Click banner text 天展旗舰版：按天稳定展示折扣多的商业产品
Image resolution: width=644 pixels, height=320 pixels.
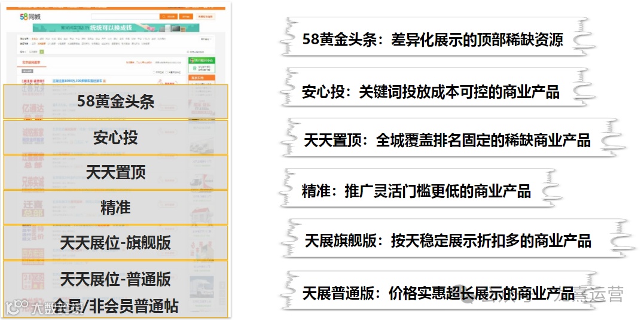click(x=448, y=240)
